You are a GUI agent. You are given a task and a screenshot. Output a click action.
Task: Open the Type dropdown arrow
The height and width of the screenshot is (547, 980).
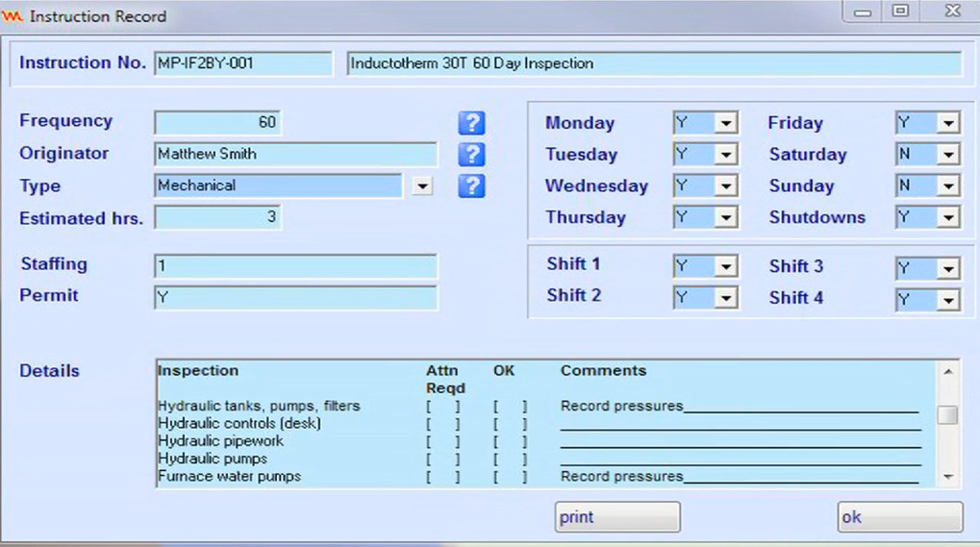pyautogui.click(x=422, y=186)
